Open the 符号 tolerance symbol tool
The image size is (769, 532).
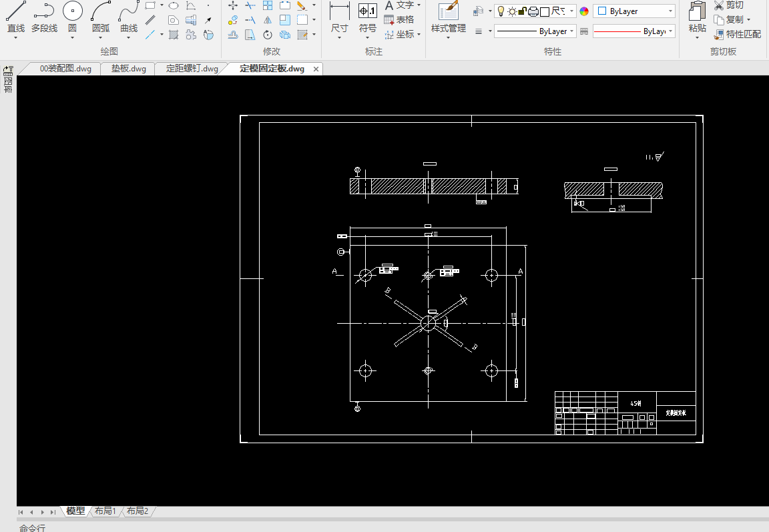pos(367,12)
